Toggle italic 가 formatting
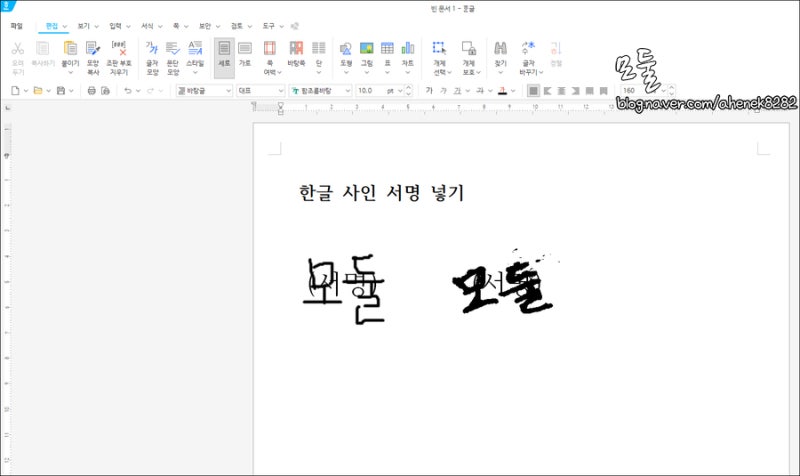This screenshot has width=800, height=476. click(x=443, y=91)
